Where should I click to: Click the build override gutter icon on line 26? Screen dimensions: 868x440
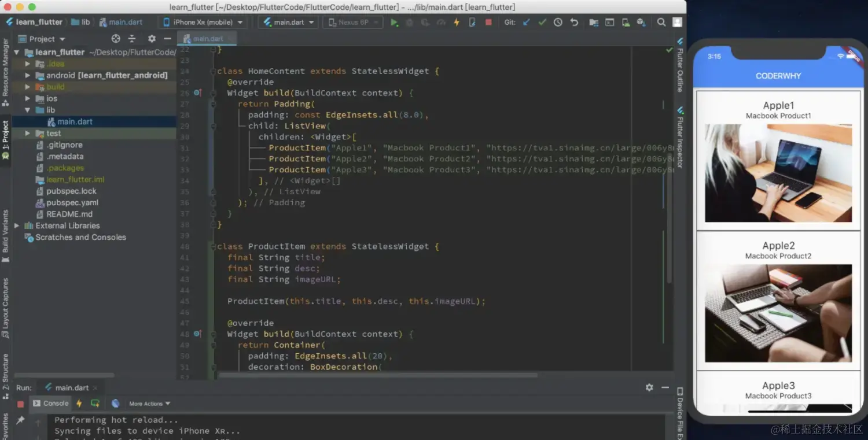[198, 93]
